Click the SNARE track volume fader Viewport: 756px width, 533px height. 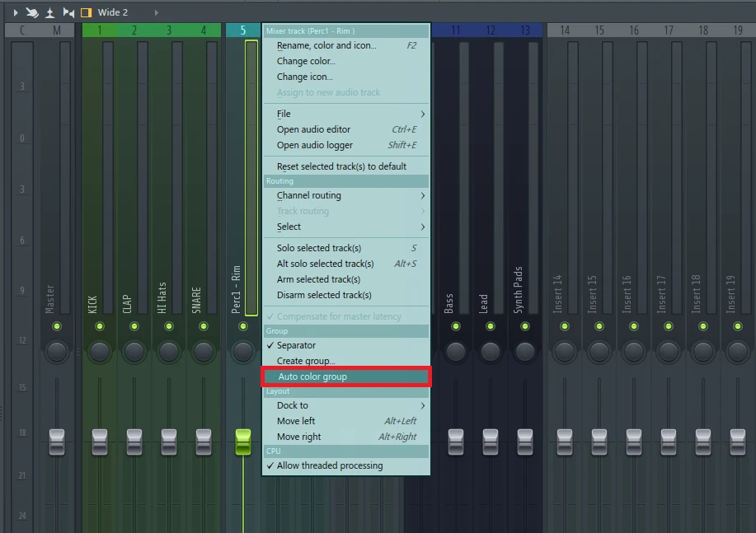click(x=204, y=441)
